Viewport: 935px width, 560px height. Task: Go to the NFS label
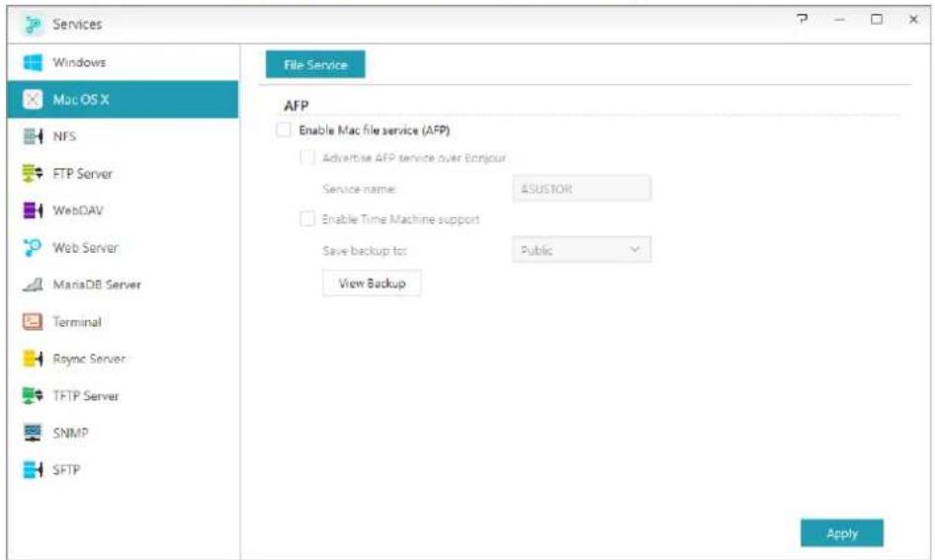click(x=64, y=136)
